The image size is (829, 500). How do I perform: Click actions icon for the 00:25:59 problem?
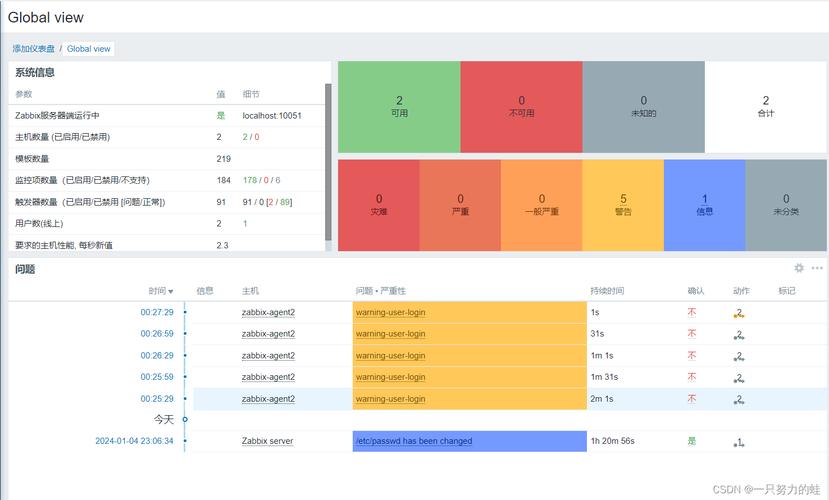(x=739, y=378)
